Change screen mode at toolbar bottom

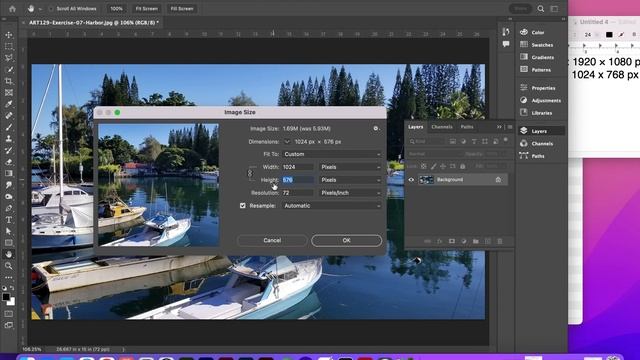click(x=9, y=325)
